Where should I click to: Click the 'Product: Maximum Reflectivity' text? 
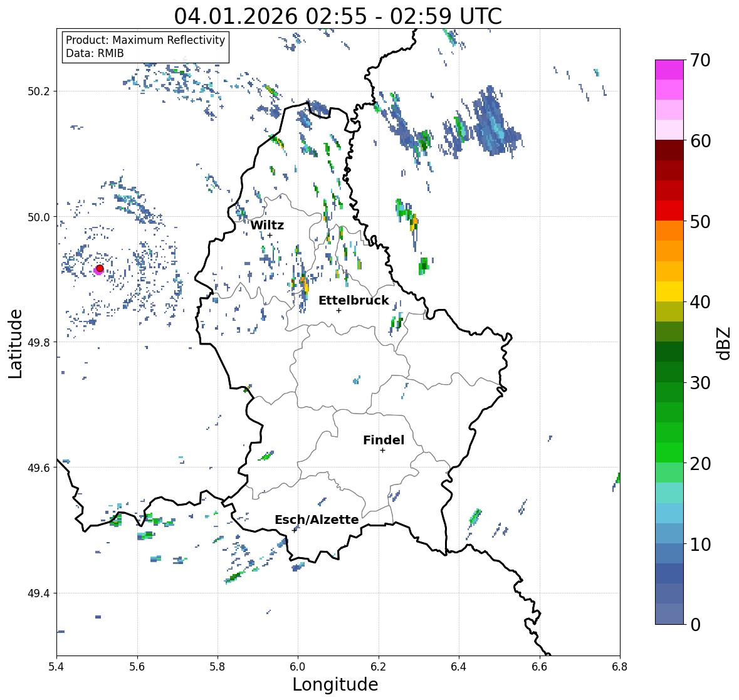[145, 40]
